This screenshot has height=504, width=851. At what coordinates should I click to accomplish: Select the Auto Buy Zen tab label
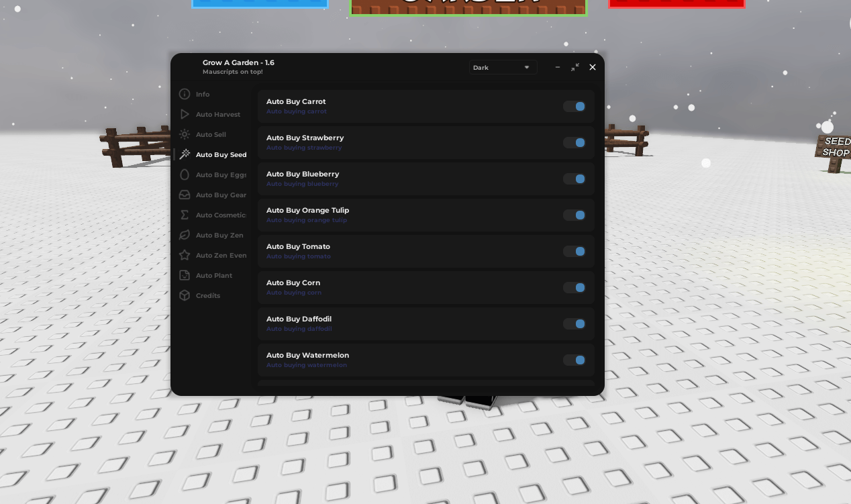coord(219,236)
